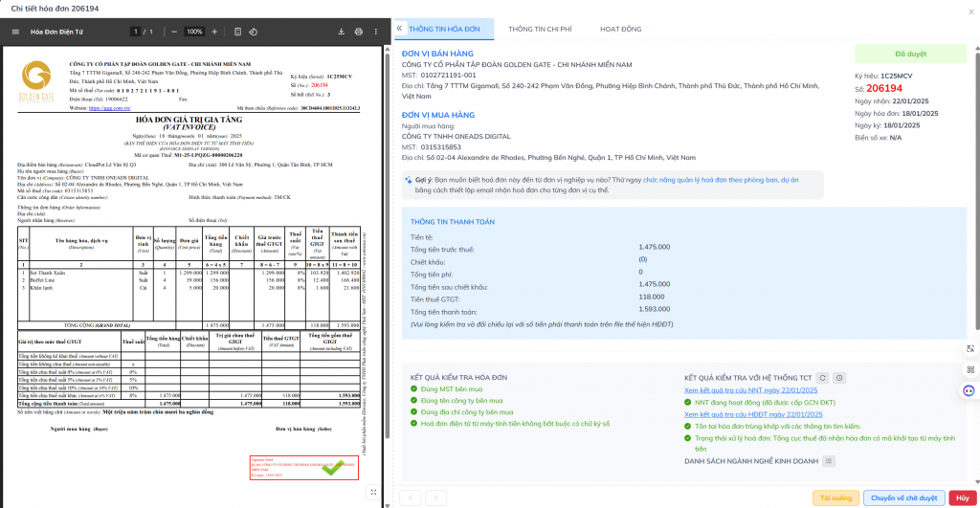
Task: Click CÔNG TY TNHH ONEADS DIGITAL buyer name
Action: pos(457,136)
